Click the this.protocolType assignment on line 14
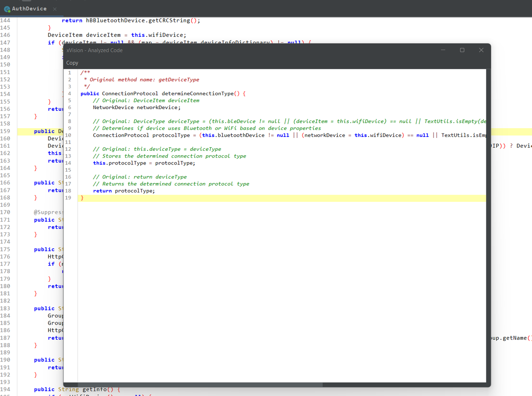 [119, 163]
